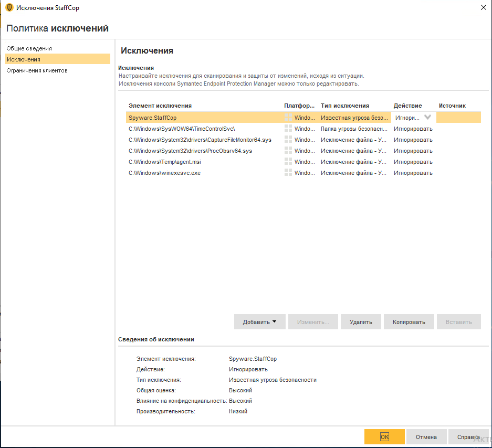Open the highlighted Исключения sidebar section

[x=22, y=58]
